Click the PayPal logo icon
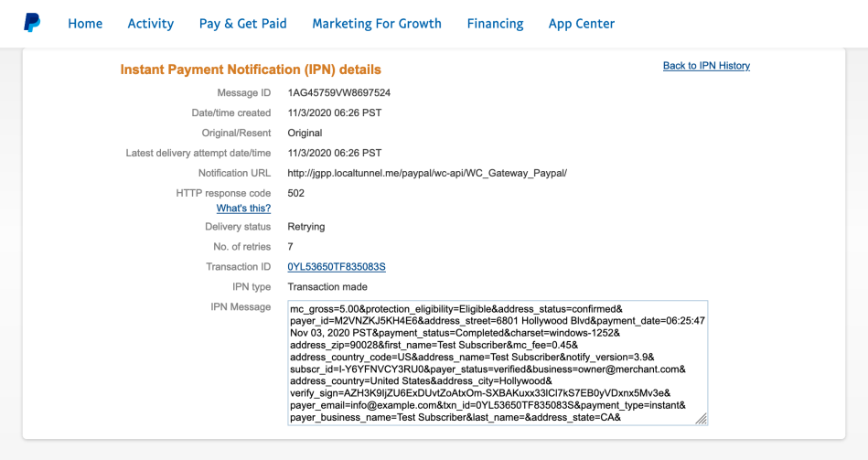 coord(32,23)
